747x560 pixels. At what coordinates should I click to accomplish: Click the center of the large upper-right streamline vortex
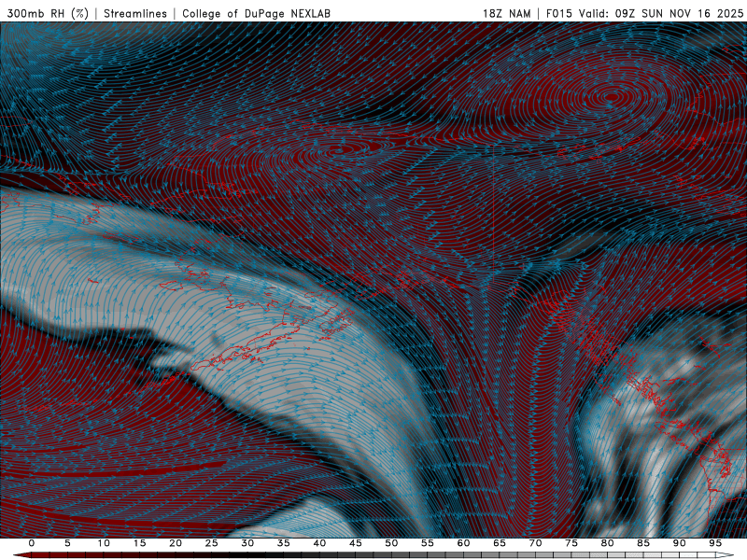coord(612,97)
